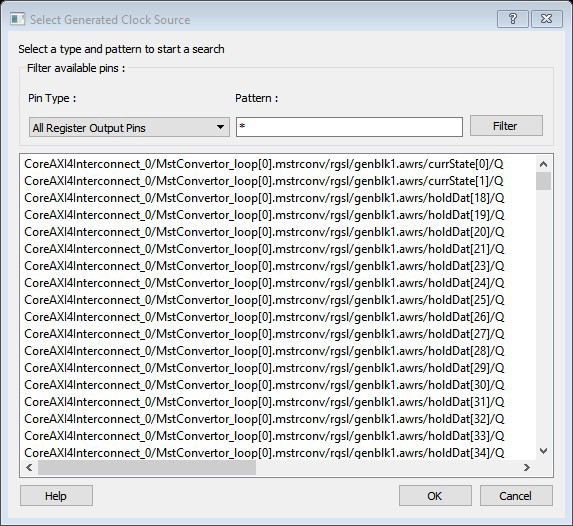The height and width of the screenshot is (526, 573).
Task: Click the OK button
Action: [x=435, y=496]
